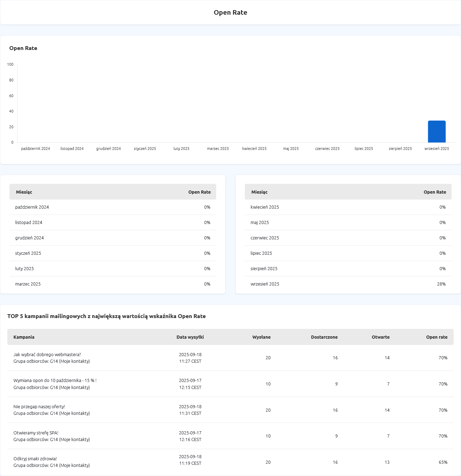Open the 'Otwieramy strefę SPA!' campaign
Image resolution: width=461 pixels, height=476 pixels.
[x=36, y=433]
